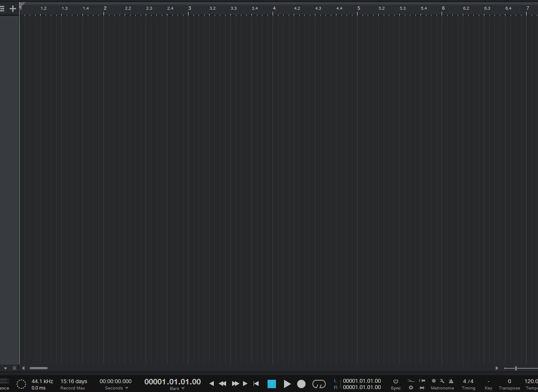Image resolution: width=538 pixels, height=392 pixels.
Task: Step playback backward with the left arrow
Action: (212, 384)
